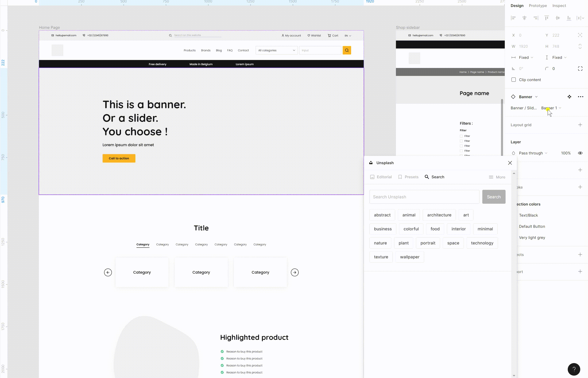Click the architecture tag button
The width and height of the screenshot is (588, 378).
tap(439, 215)
